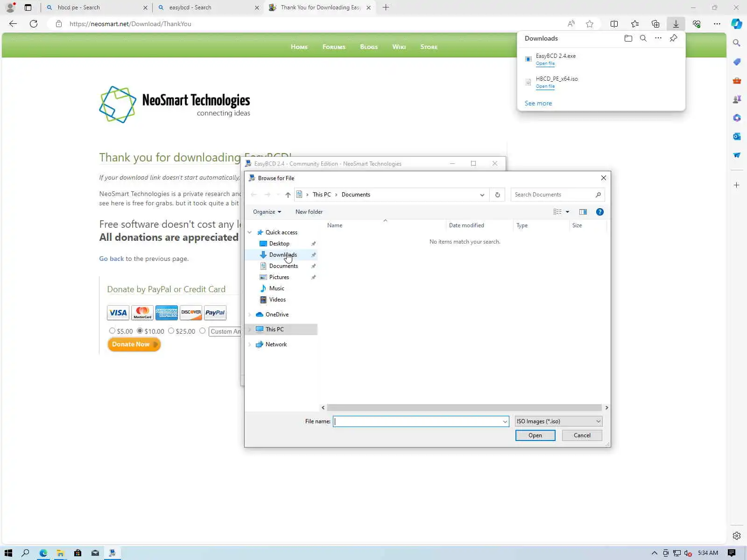Open Edge sidebar search icon

(x=737, y=43)
